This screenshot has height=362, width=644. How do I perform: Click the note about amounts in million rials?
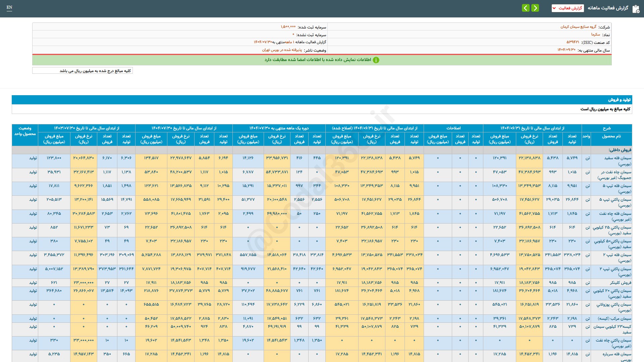95,71
